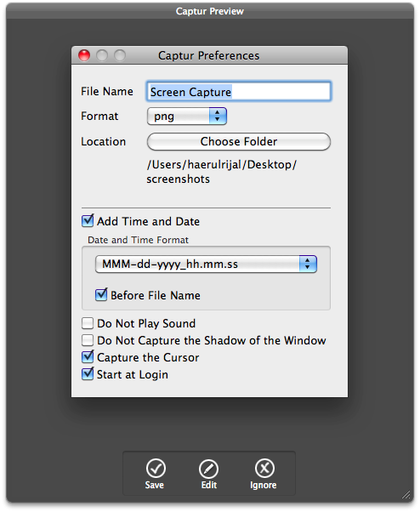Uncheck Add Time and Date checkbox
This screenshot has width=420, height=512.
click(88, 221)
